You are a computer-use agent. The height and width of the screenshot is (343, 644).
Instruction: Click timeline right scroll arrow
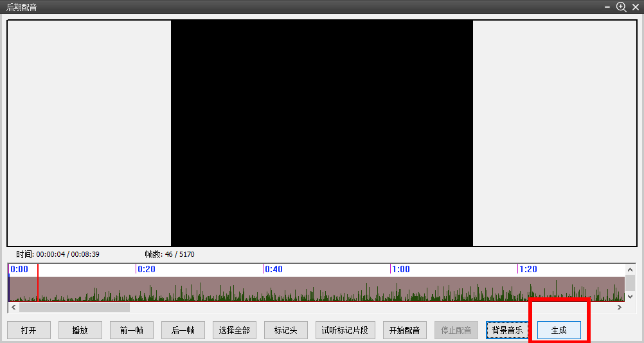[x=620, y=307]
